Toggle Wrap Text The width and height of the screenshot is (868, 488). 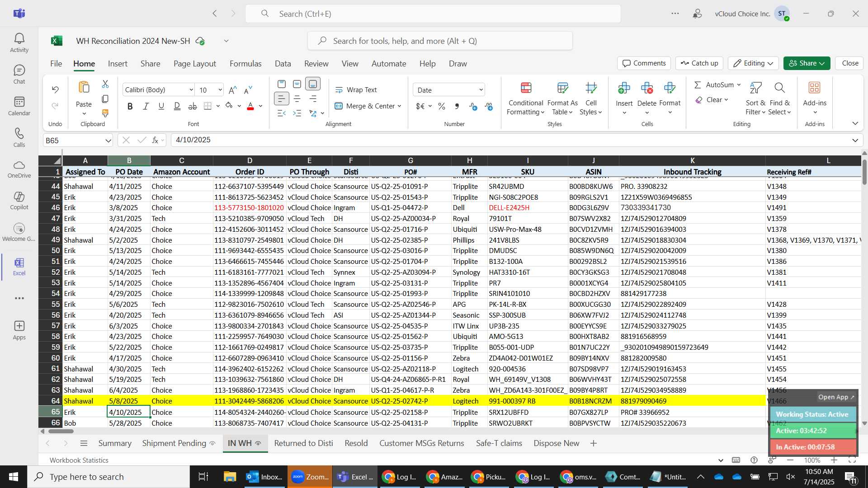pos(356,90)
